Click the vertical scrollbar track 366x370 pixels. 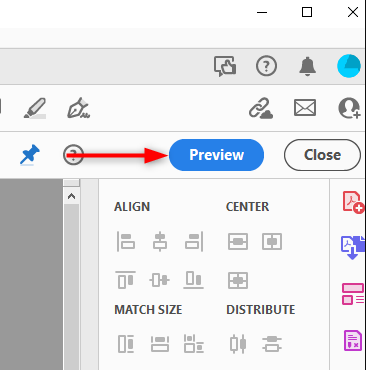[x=71, y=287]
